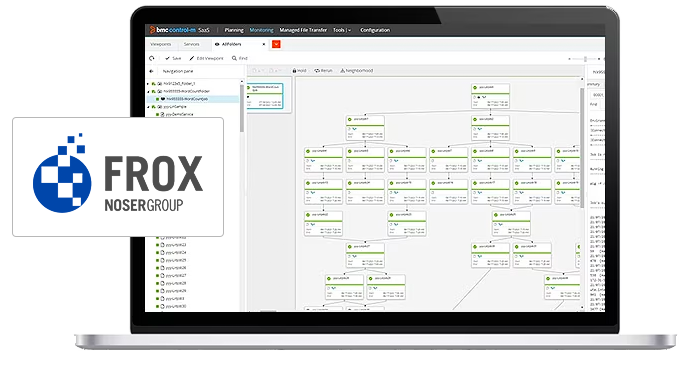Click the zoom out button beside the slider

click(569, 59)
